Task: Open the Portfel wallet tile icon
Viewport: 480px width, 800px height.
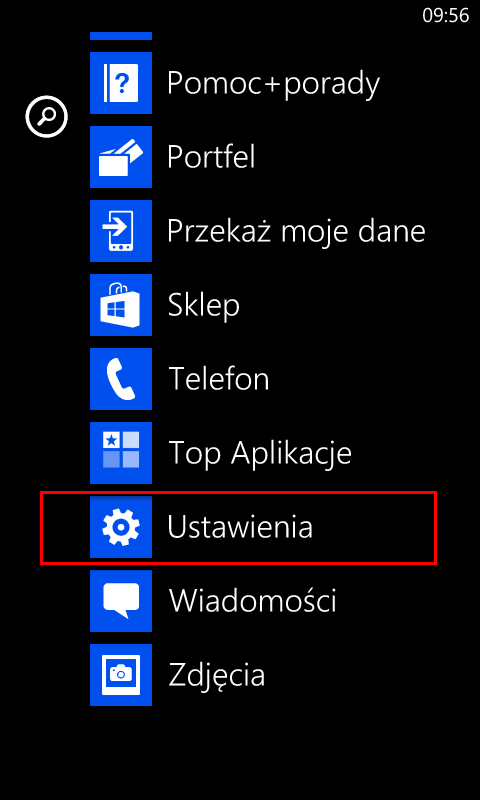Action: (121, 157)
